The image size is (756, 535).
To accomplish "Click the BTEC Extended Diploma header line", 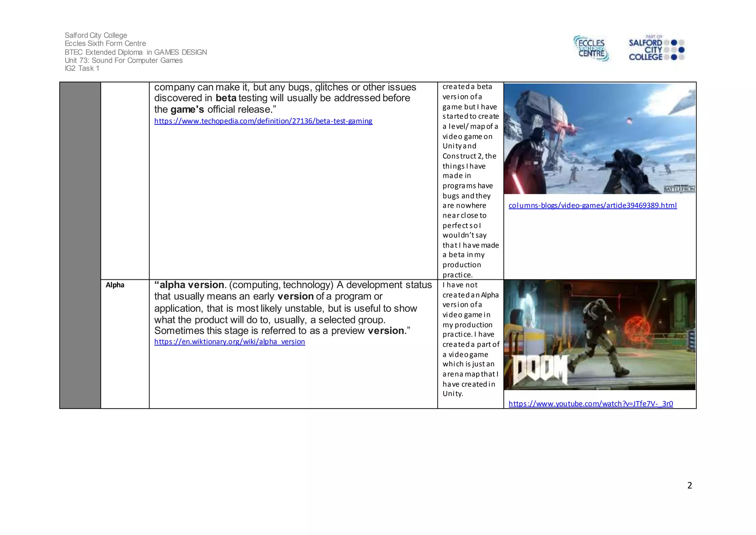I will pyautogui.click(x=135, y=52).
